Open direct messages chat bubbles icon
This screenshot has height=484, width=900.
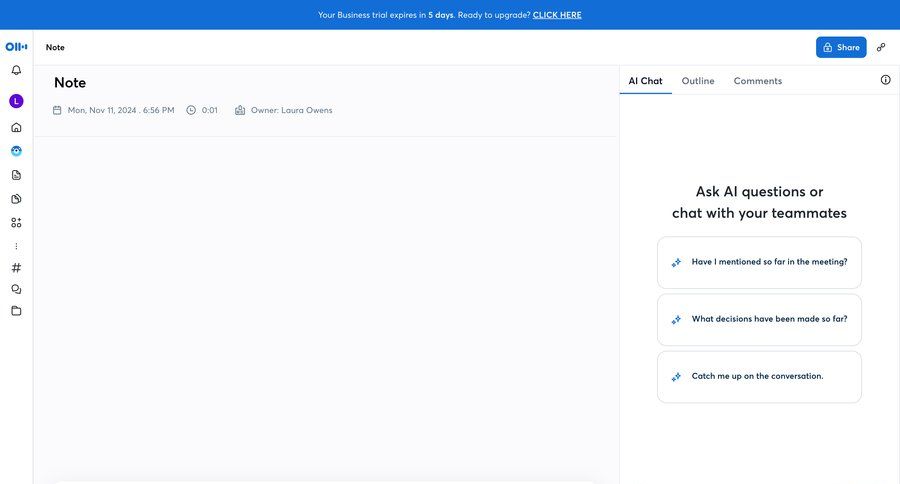click(16, 289)
